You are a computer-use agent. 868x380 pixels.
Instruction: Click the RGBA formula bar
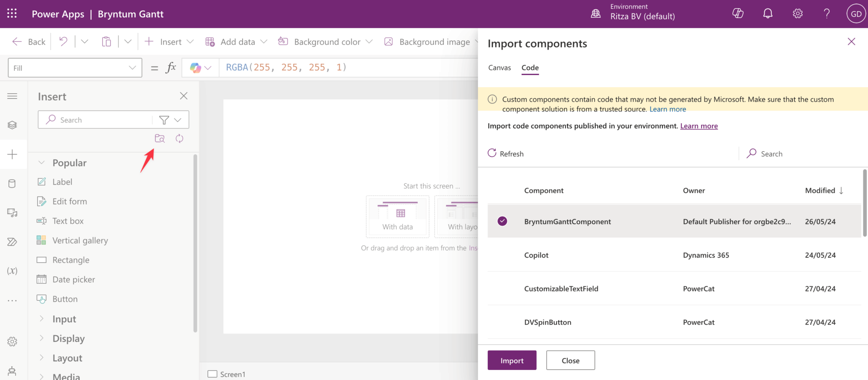348,67
